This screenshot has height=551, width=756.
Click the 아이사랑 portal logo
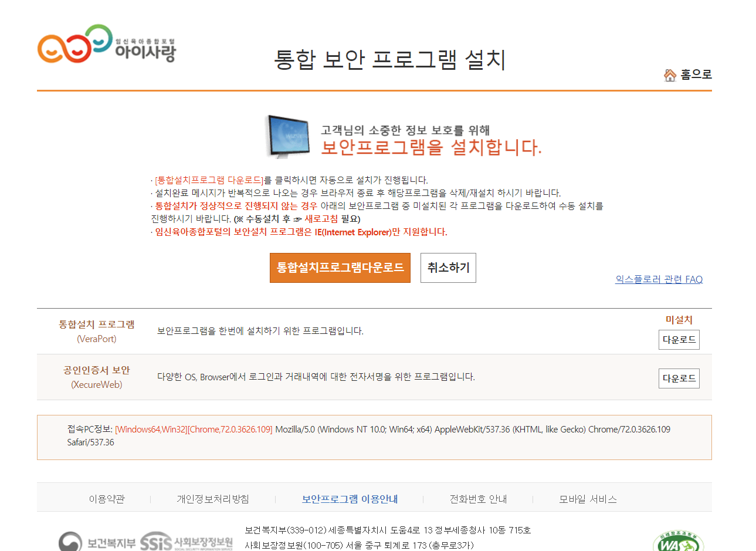coord(106,45)
